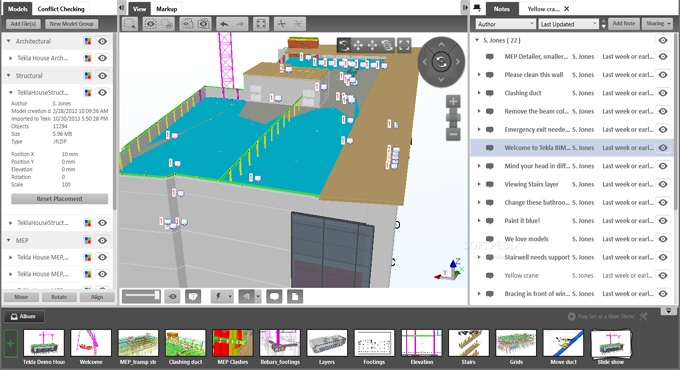Adjust the transparency slider in bottom toolbar
The image size is (680, 370).
tap(141, 297)
